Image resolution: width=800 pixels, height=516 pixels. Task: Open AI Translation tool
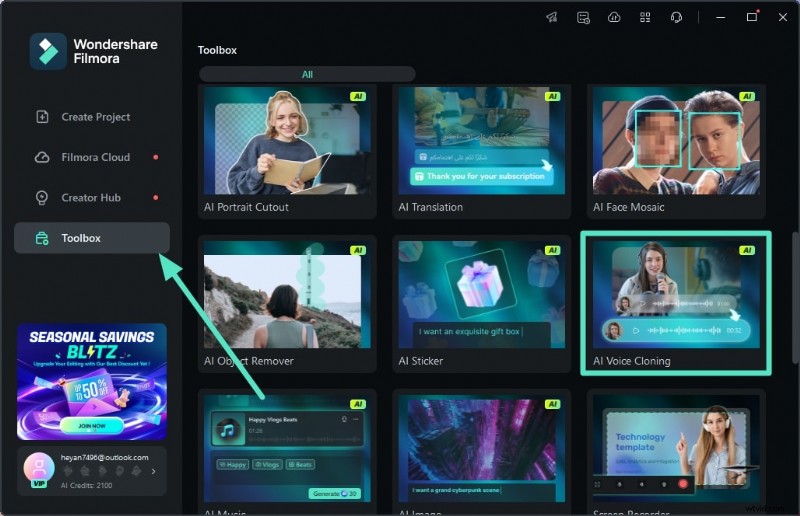click(482, 152)
